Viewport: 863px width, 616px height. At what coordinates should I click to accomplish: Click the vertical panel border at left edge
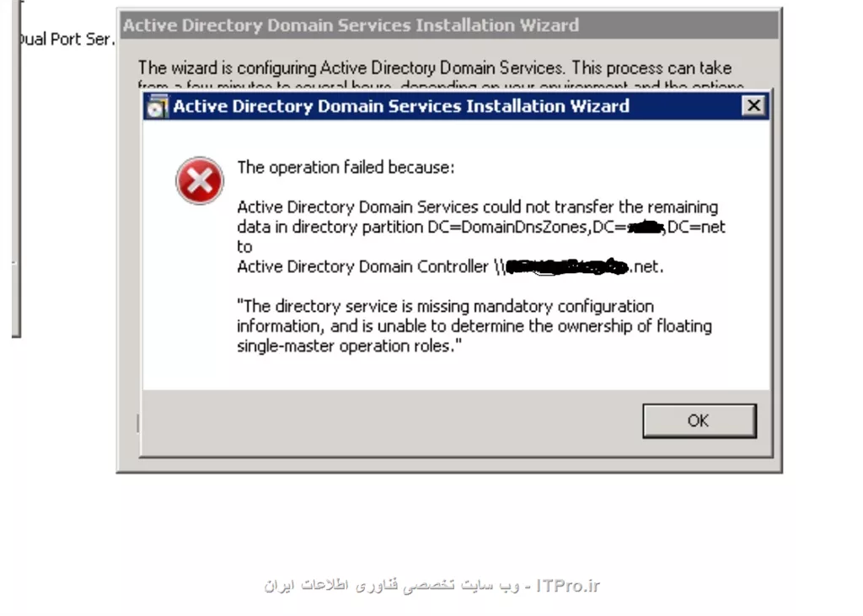point(16,169)
